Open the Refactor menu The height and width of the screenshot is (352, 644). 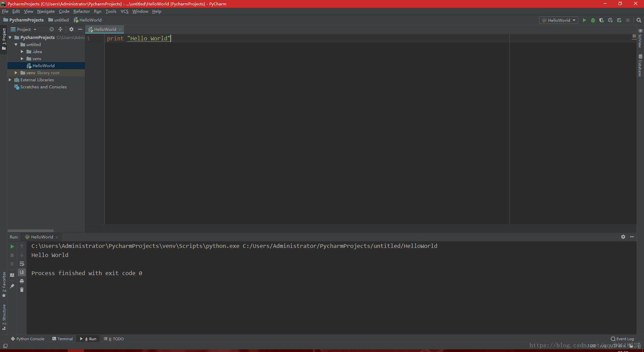point(82,11)
